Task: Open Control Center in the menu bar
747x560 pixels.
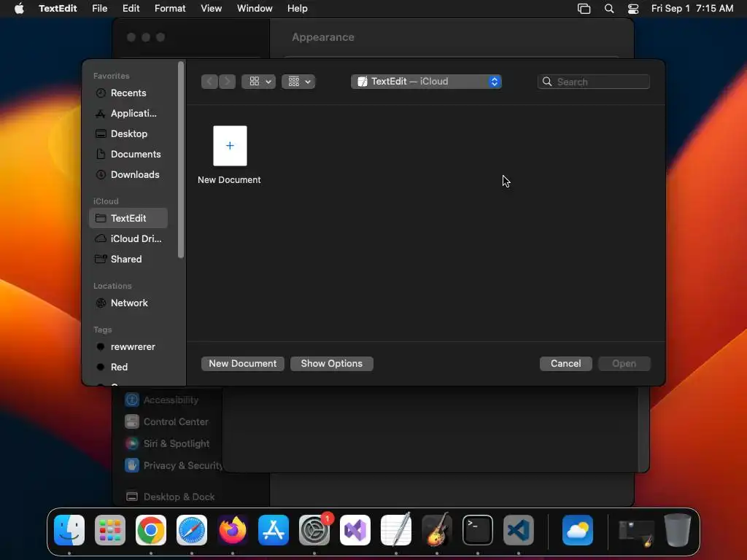Action: [x=633, y=9]
